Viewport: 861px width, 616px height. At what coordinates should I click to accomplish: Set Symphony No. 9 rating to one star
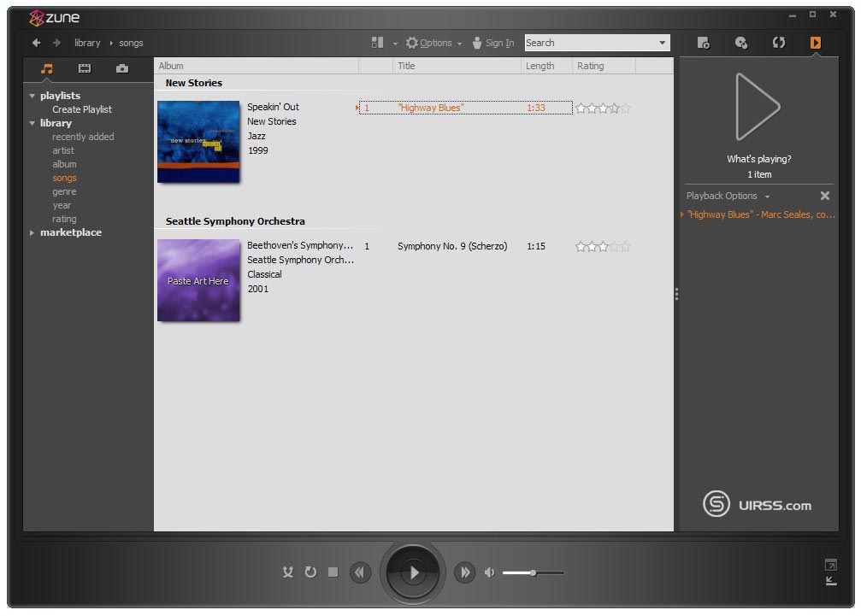click(x=581, y=247)
